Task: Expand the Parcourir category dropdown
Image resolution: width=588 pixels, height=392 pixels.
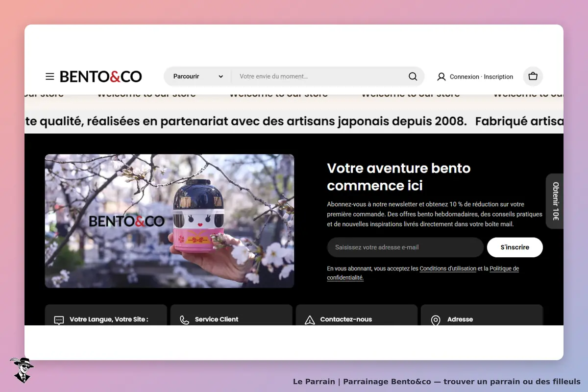Action: [x=198, y=76]
